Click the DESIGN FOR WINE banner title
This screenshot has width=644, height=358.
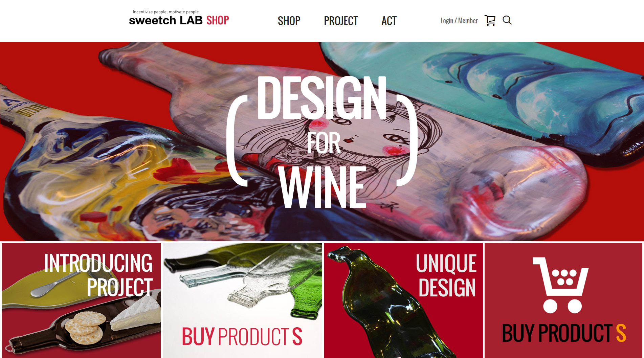point(322,141)
